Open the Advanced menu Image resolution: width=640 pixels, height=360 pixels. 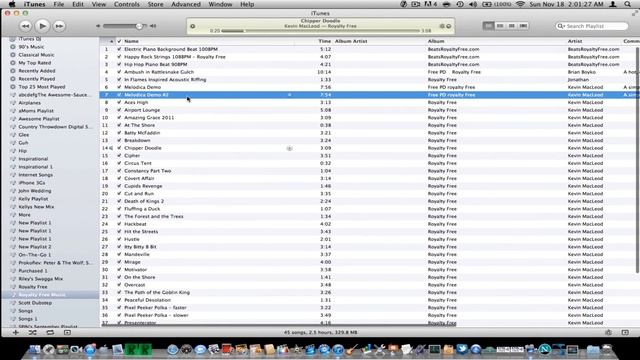click(x=186, y=4)
